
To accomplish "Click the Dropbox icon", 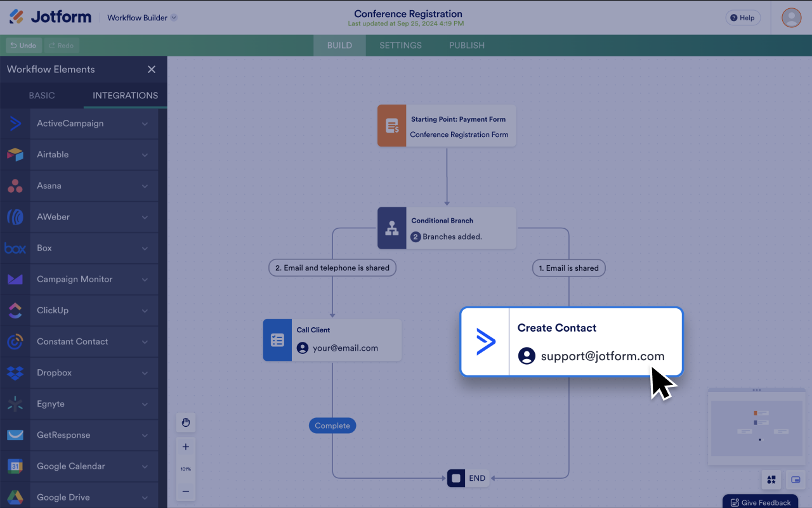I will point(15,373).
